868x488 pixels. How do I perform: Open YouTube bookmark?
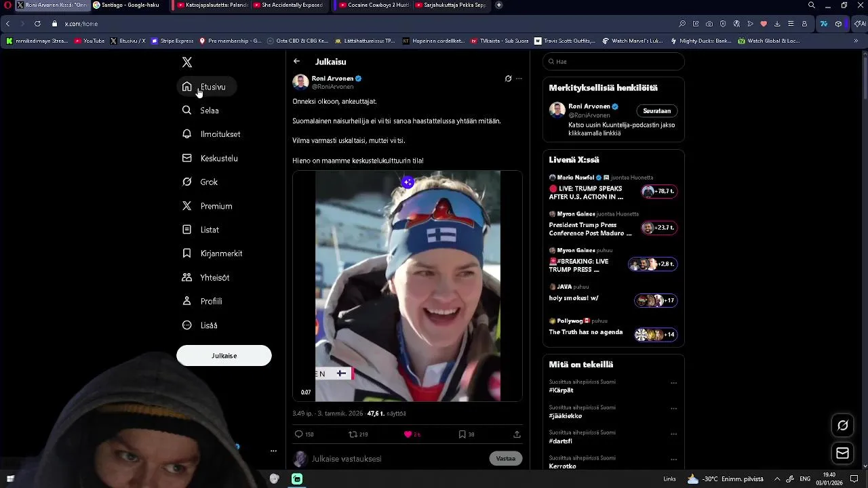click(x=90, y=41)
